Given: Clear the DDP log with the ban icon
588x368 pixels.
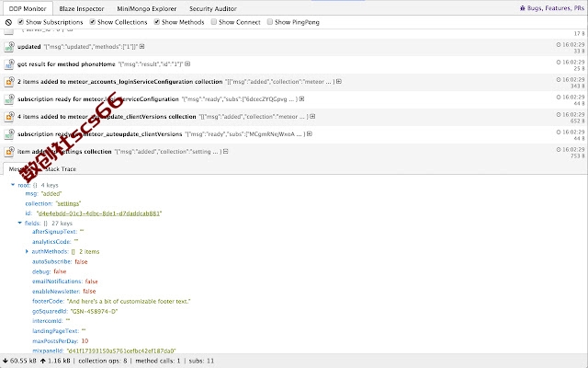Looking at the screenshot, I should (x=8, y=22).
